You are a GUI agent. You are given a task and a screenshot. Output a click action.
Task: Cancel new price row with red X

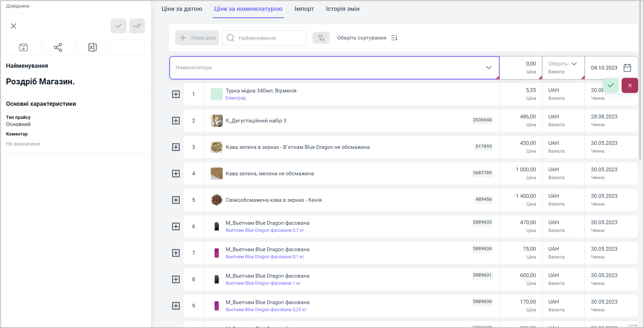click(630, 85)
